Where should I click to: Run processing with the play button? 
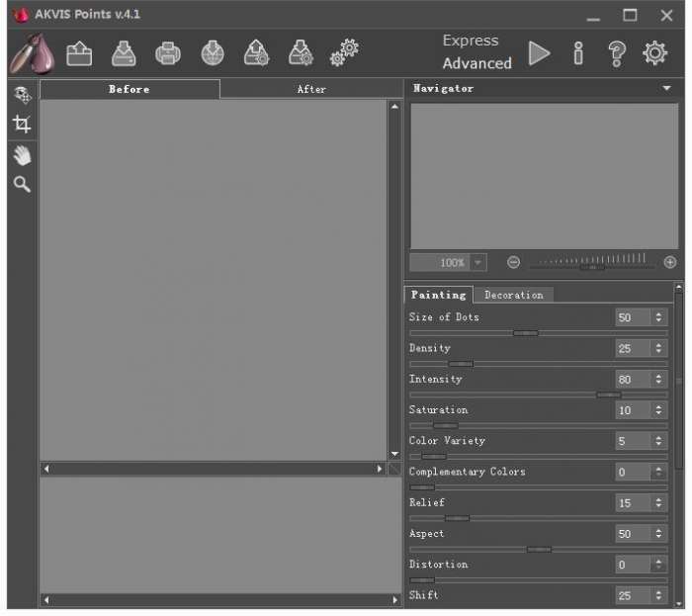pyautogui.click(x=540, y=53)
